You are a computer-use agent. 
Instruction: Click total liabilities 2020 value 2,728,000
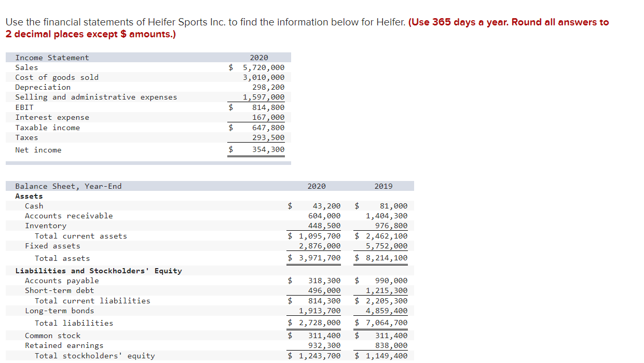point(320,323)
